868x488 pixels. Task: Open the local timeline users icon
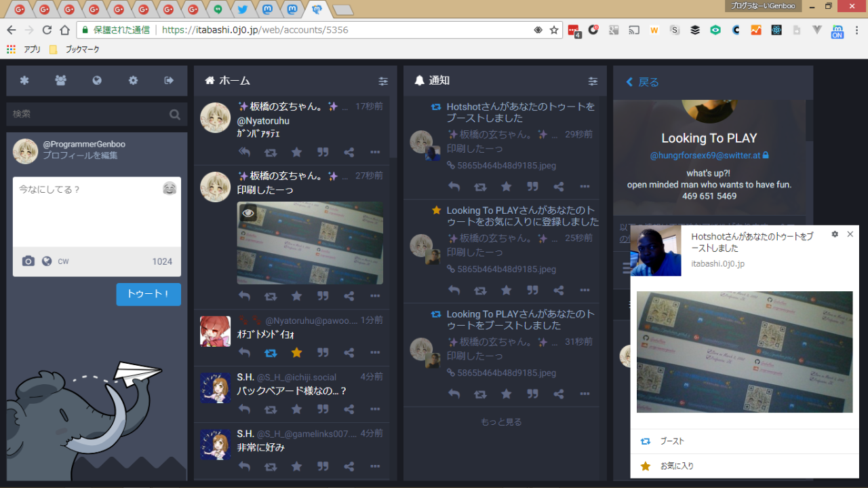coord(61,81)
